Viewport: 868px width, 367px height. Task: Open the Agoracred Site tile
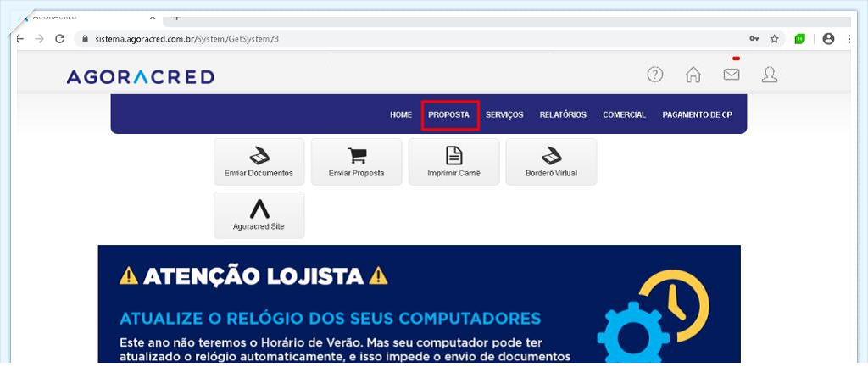tap(259, 214)
